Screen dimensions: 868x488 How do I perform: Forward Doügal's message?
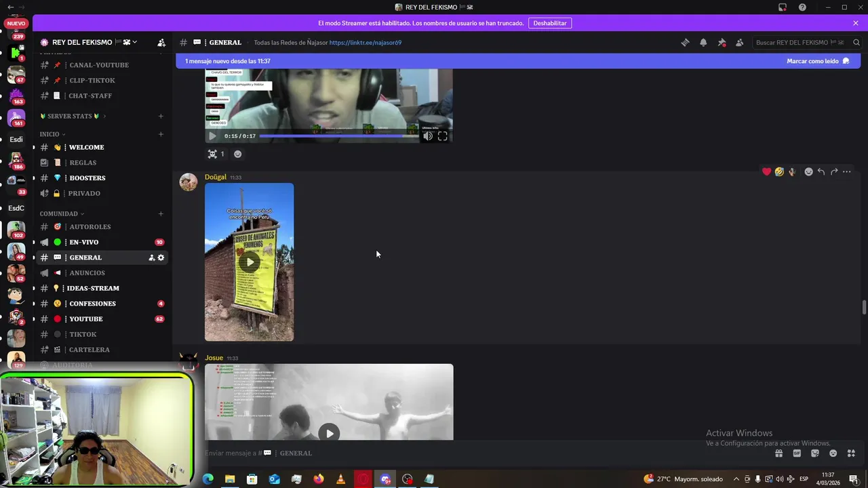[834, 171]
